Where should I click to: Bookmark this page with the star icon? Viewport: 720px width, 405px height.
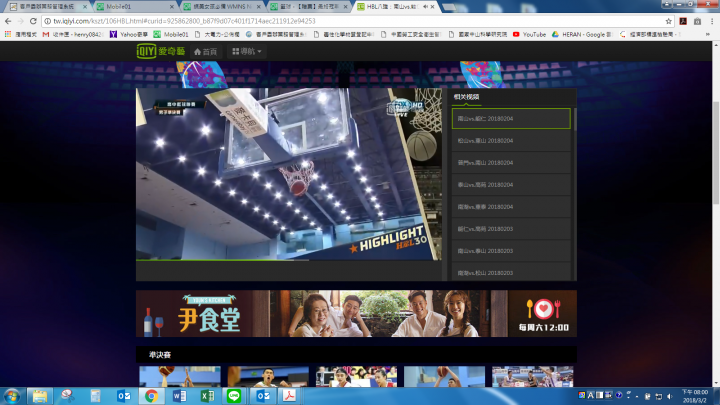669,21
